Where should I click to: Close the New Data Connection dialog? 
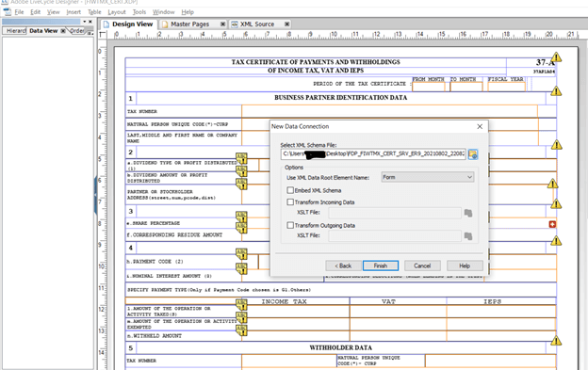480,126
